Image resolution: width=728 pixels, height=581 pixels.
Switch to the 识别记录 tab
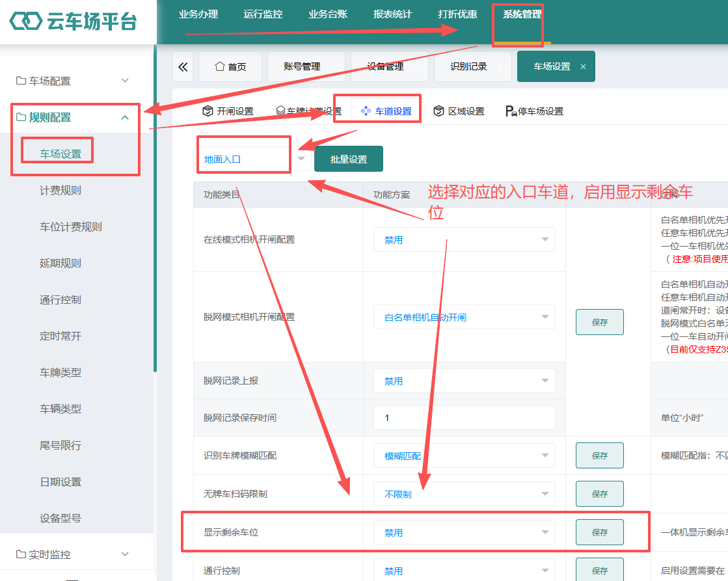[x=468, y=66]
